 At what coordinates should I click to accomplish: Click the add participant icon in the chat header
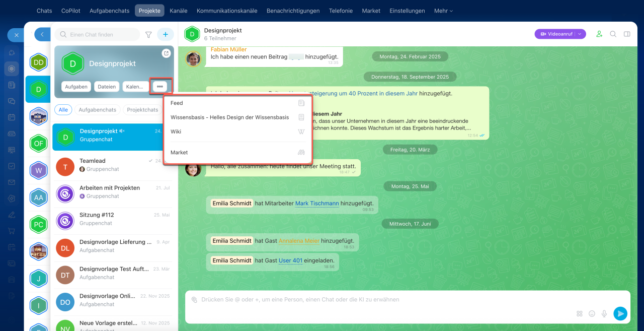click(x=599, y=34)
